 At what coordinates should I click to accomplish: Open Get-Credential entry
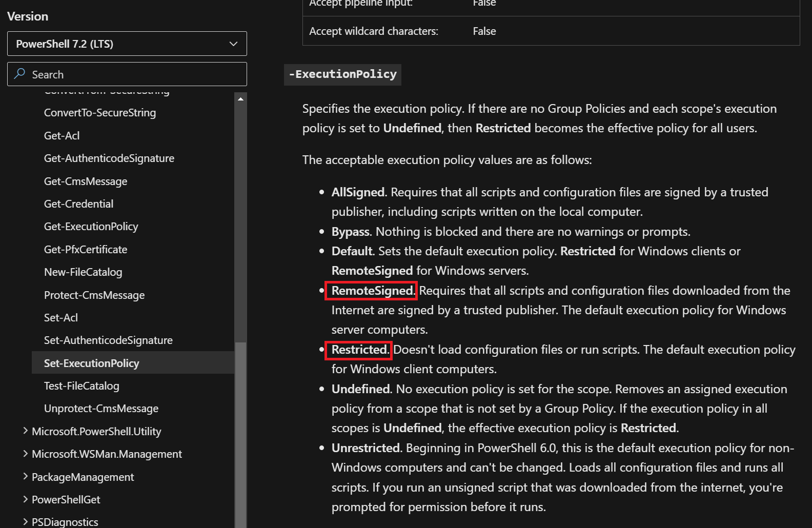[x=78, y=204]
